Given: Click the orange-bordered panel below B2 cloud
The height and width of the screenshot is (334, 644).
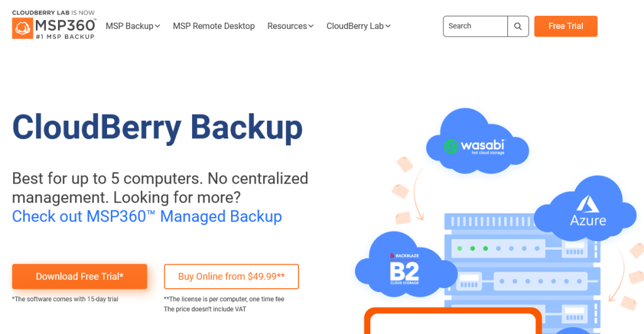Looking at the screenshot, I should tap(453, 321).
